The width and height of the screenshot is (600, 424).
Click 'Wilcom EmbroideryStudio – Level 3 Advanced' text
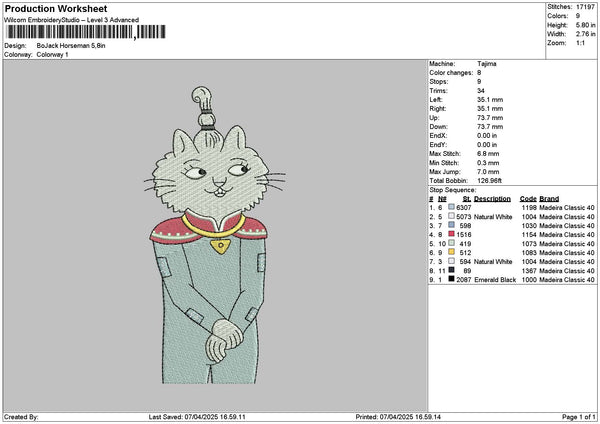click(x=72, y=20)
